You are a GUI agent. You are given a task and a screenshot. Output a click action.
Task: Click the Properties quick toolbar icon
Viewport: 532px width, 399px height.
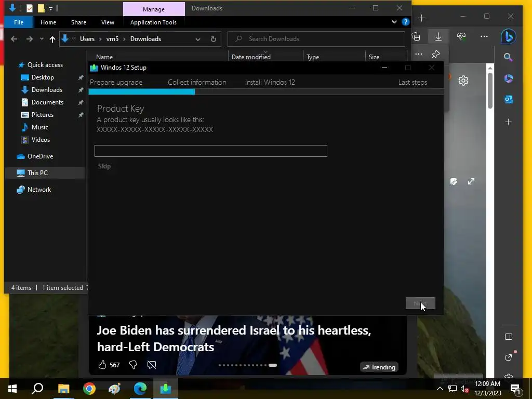pyautogui.click(x=30, y=8)
